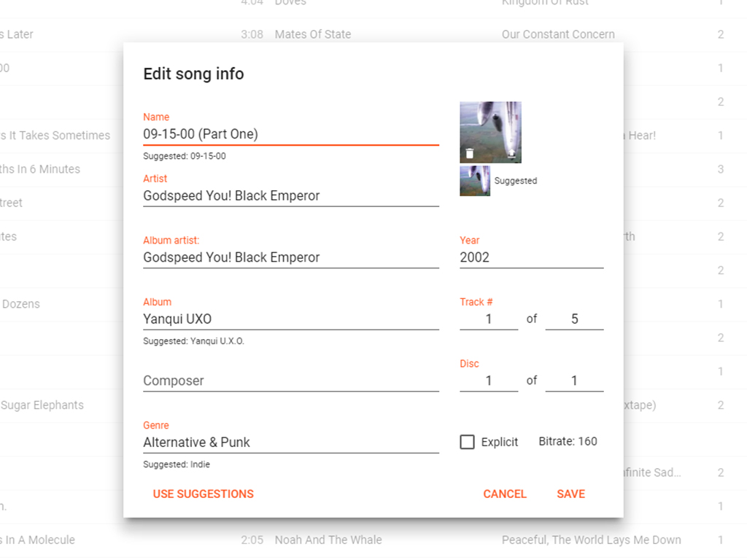Screen dimensions: 747x560
Task: Click the large album cover image
Action: pos(490,125)
